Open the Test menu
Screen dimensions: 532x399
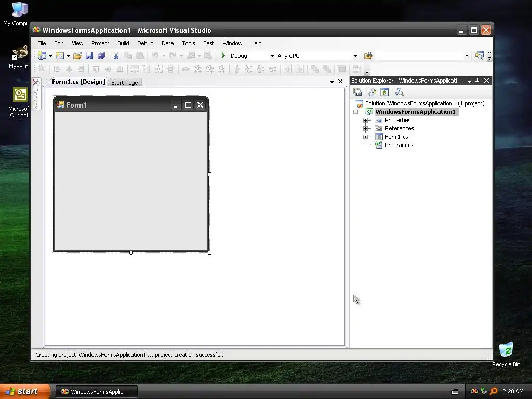pyautogui.click(x=209, y=43)
